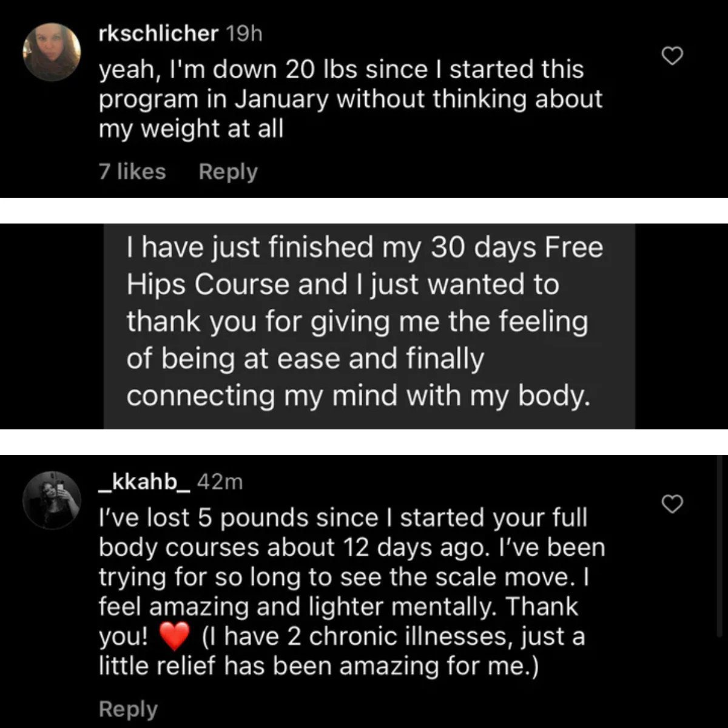Screen dimensions: 728x728
Task: Open the _kkahb_ profile avatar
Action: [x=52, y=500]
